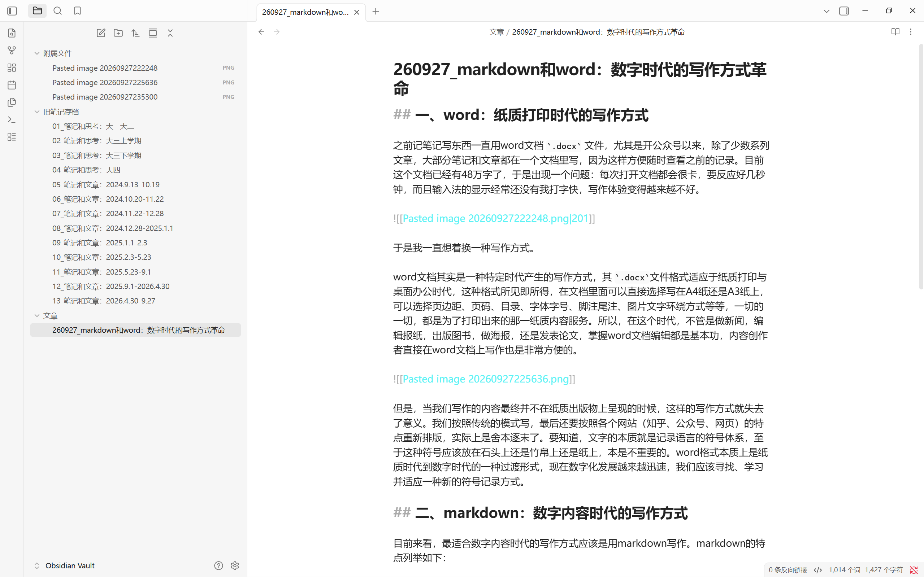Screen dimensions: 924x577
Task: Change the file sort order
Action: point(135,33)
